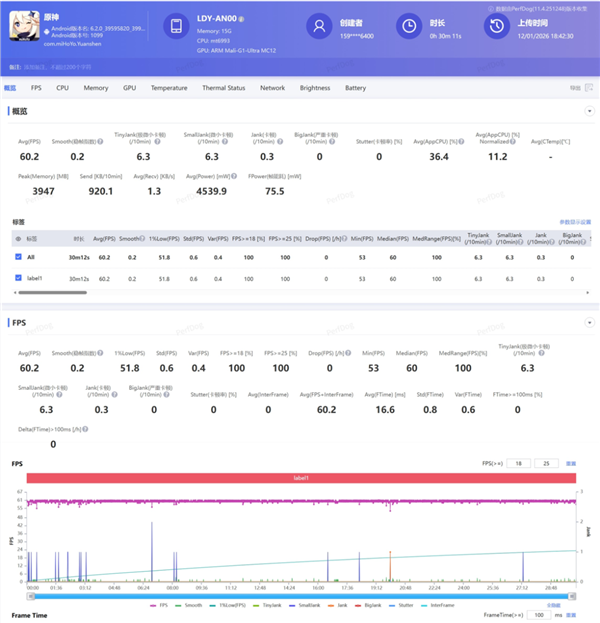Collapse the 概览 overview section with its arrow
Image resolution: width=600 pixels, height=623 pixels.
pyautogui.click(x=590, y=111)
